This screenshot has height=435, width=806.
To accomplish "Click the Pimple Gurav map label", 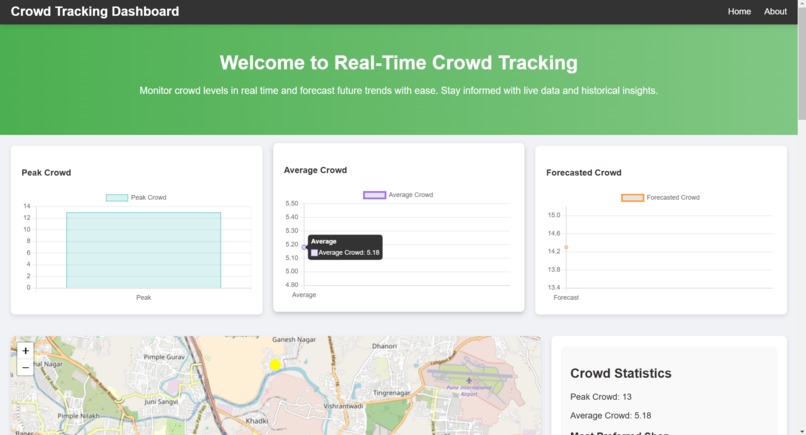I will point(164,357).
